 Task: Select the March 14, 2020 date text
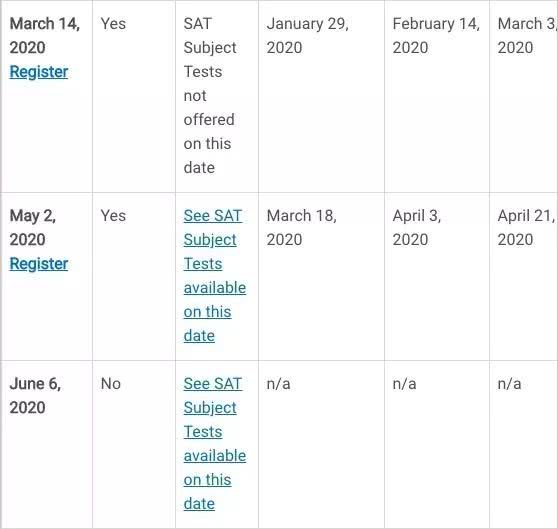[x=45, y=36]
